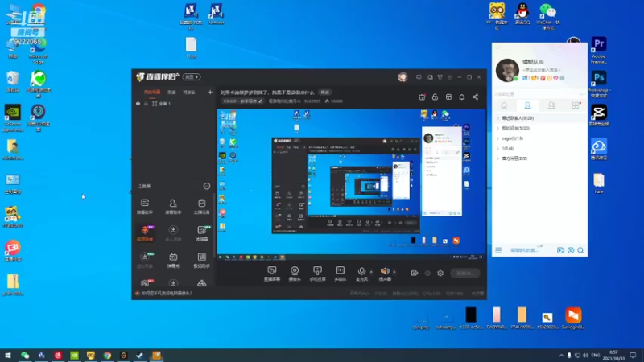Open streaming settings gear icon
This screenshot has width=644, height=362.
pos(440,273)
